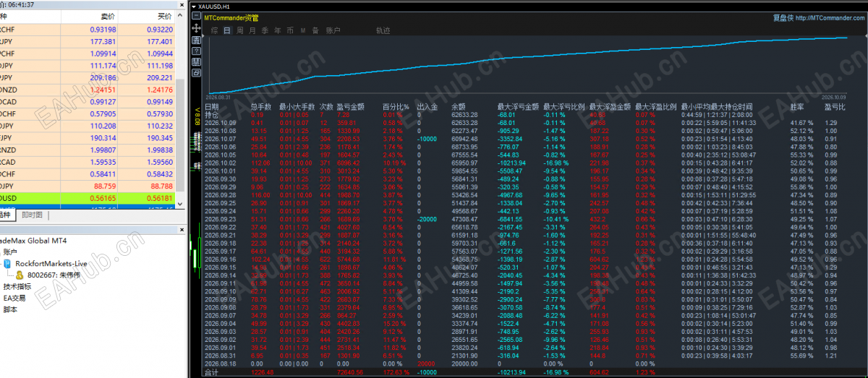The image size is (868, 378).
Task: Click the -20000 withdrawal on 2026.09.23
Action: 427,218
